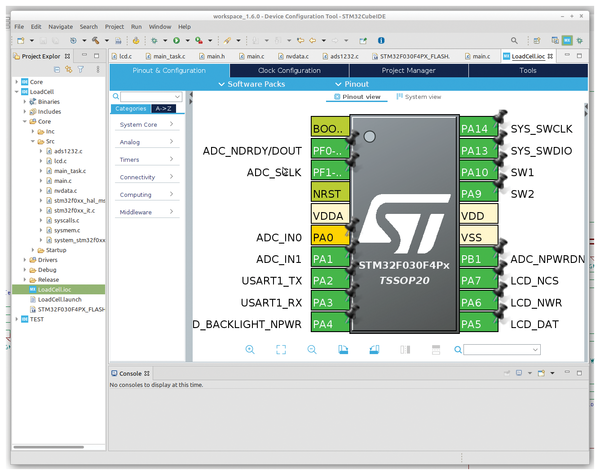Open the ads1232.c editor tab

(x=341, y=56)
